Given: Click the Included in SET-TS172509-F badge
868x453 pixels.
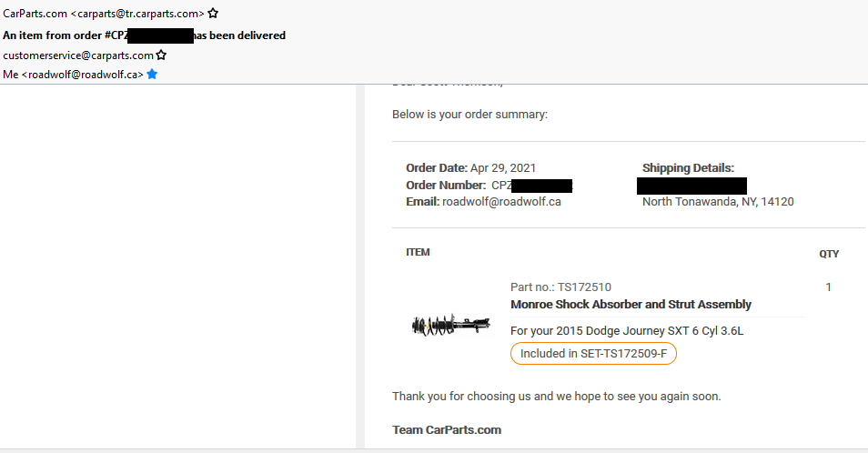Looking at the screenshot, I should (593, 354).
